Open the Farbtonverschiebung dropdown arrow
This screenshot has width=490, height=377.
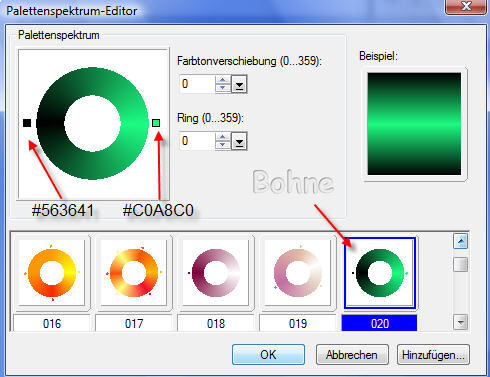tap(239, 84)
